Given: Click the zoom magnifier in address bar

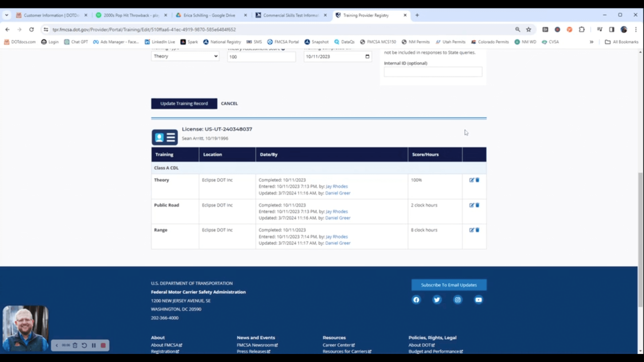Looking at the screenshot, I should coord(518,29).
